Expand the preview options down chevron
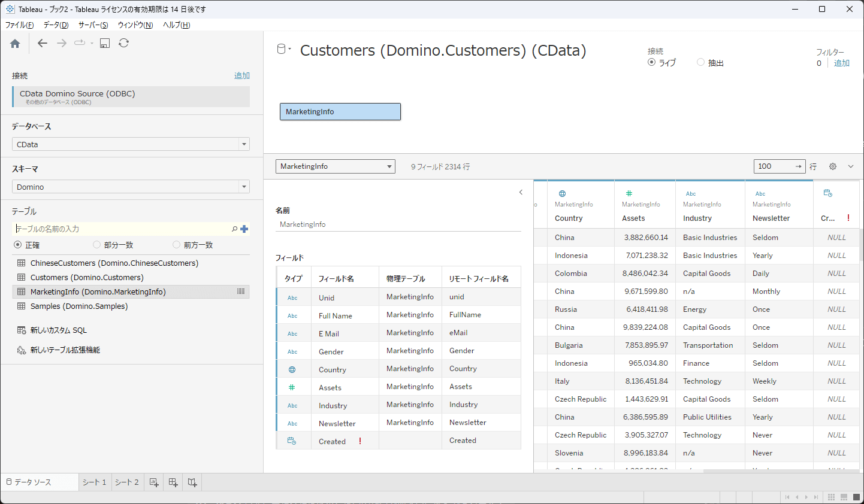 click(851, 166)
